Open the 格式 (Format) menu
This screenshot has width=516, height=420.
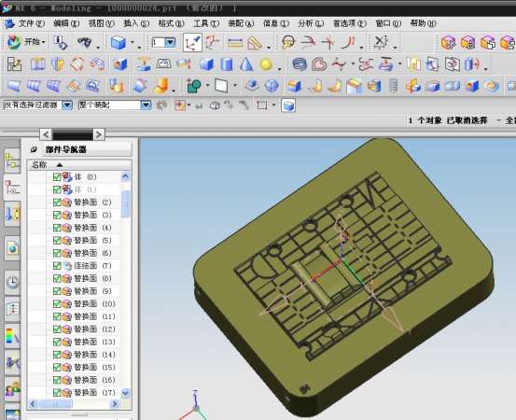[171, 23]
